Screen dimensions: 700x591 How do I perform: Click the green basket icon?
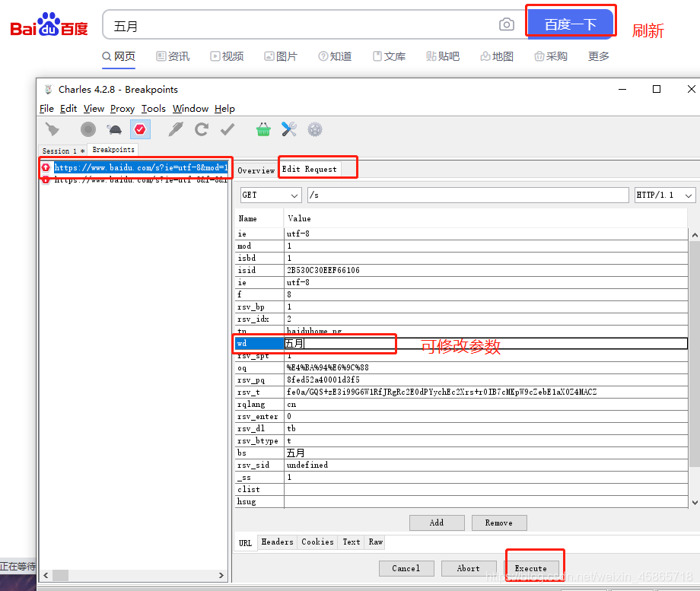click(263, 129)
